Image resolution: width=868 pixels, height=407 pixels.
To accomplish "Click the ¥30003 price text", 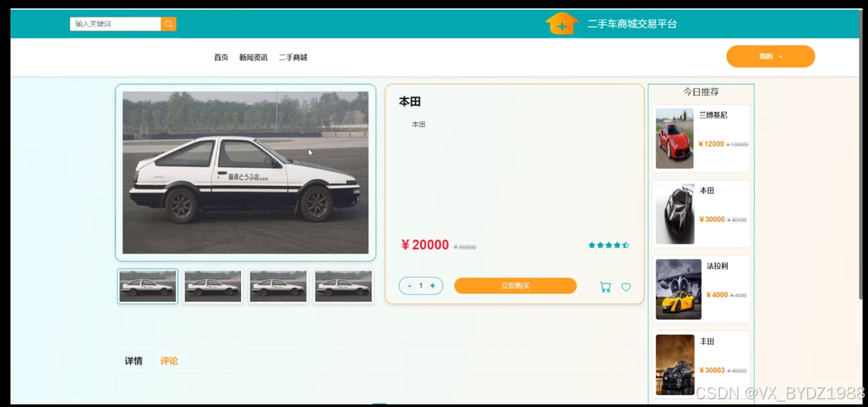I will [x=713, y=371].
